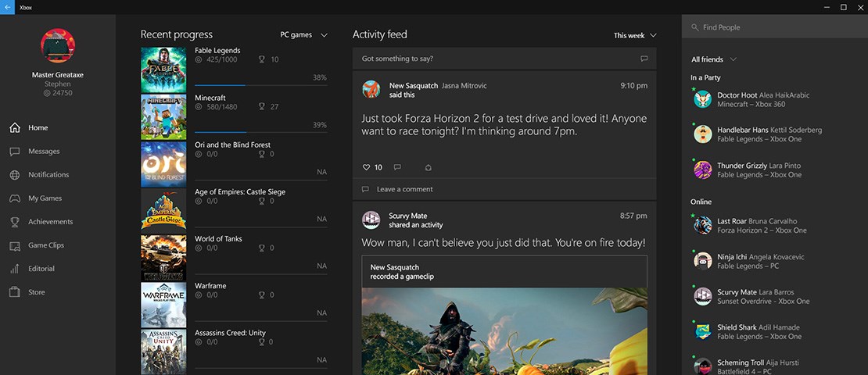Open World of Tanks thumbnail

(x=163, y=258)
